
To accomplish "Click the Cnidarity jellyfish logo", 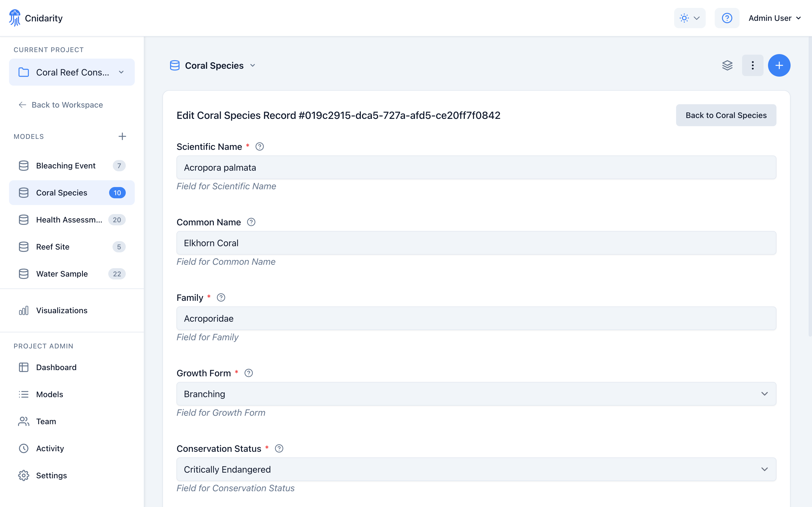I will [x=15, y=17].
